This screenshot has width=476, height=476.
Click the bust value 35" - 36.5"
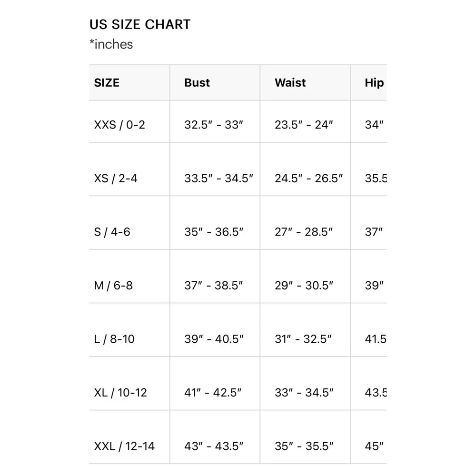(214, 232)
